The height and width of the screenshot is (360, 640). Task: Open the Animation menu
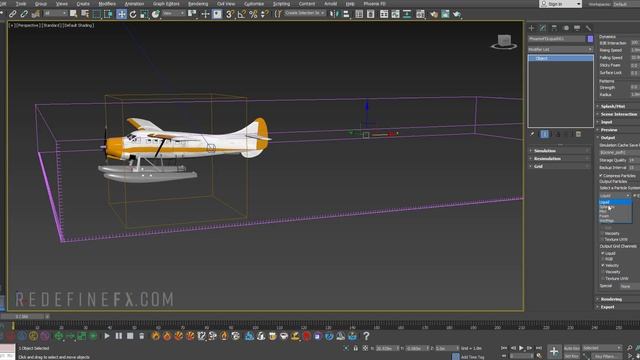coord(134,4)
